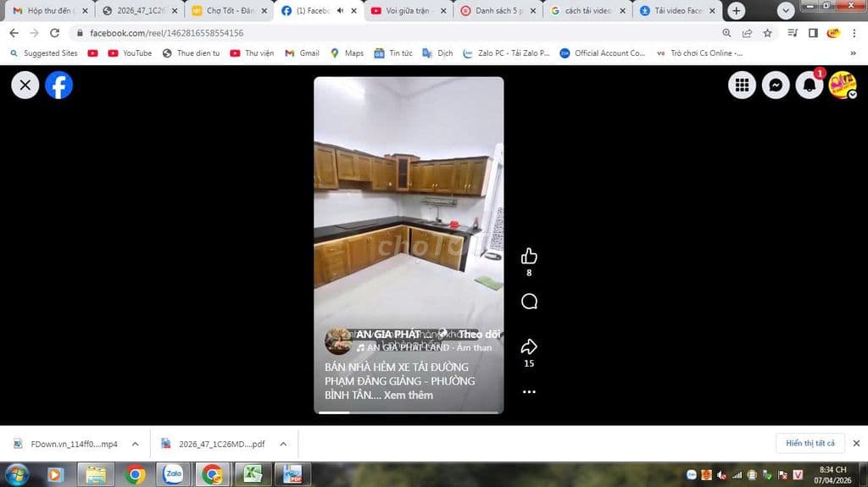Bookmark this page with star icon
This screenshot has width=868, height=487.
(x=767, y=33)
